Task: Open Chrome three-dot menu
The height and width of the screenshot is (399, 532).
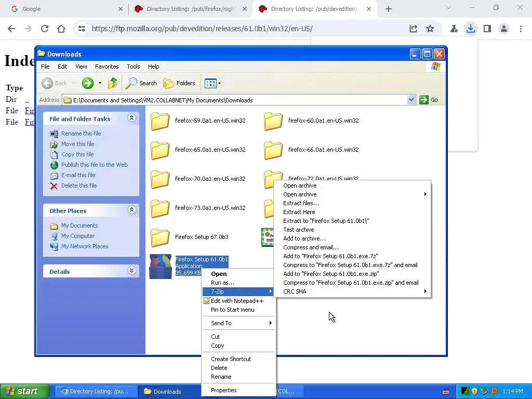Action: (521, 29)
